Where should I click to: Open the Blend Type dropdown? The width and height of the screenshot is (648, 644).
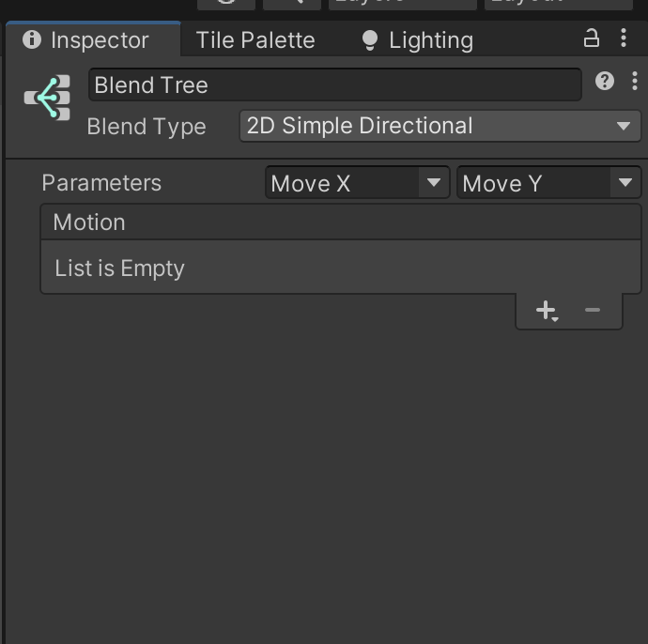click(440, 126)
